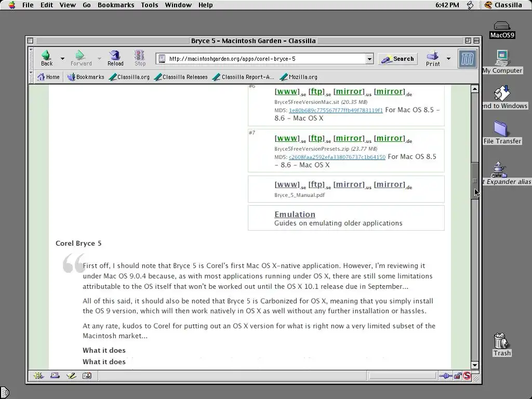Click the .de [mirror] link for Bryce5FreeVersionPresets.zip

click(390, 138)
